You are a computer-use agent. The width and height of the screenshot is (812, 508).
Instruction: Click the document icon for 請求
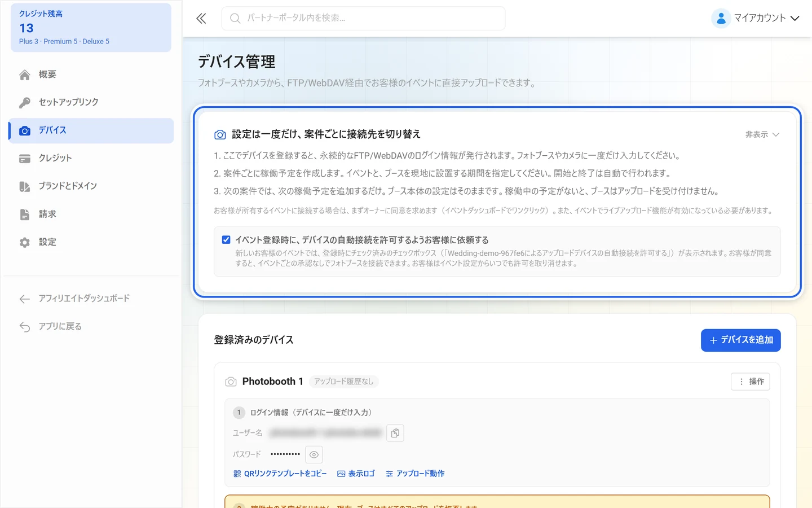tap(25, 214)
